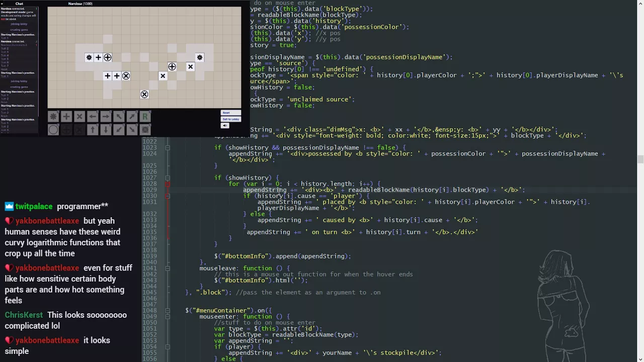Toggle the red breakpoint marker on line 1028
This screenshot has height=362, width=644.
pos(168,184)
